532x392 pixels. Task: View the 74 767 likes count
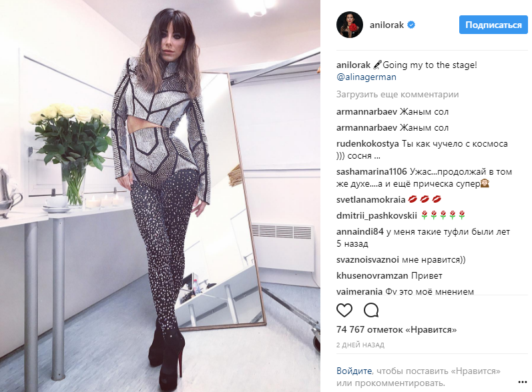[396, 329]
